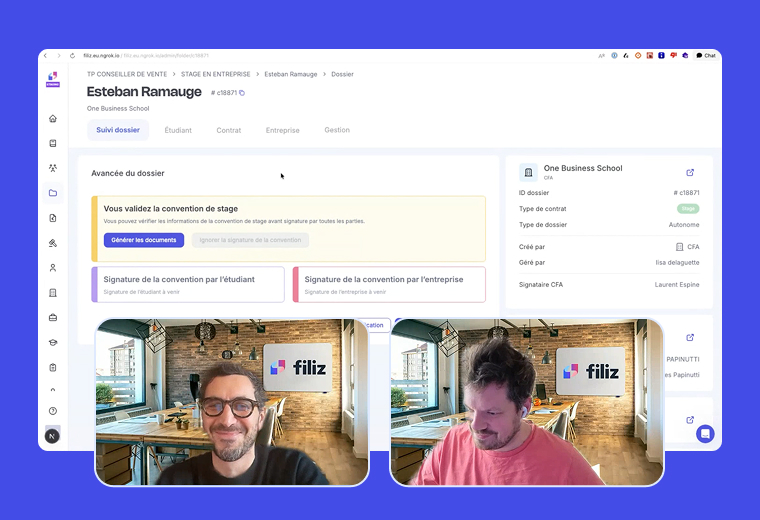Click the right video thumbnail of man in pink shirt
This screenshot has height=520, width=760.
pyautogui.click(x=527, y=402)
